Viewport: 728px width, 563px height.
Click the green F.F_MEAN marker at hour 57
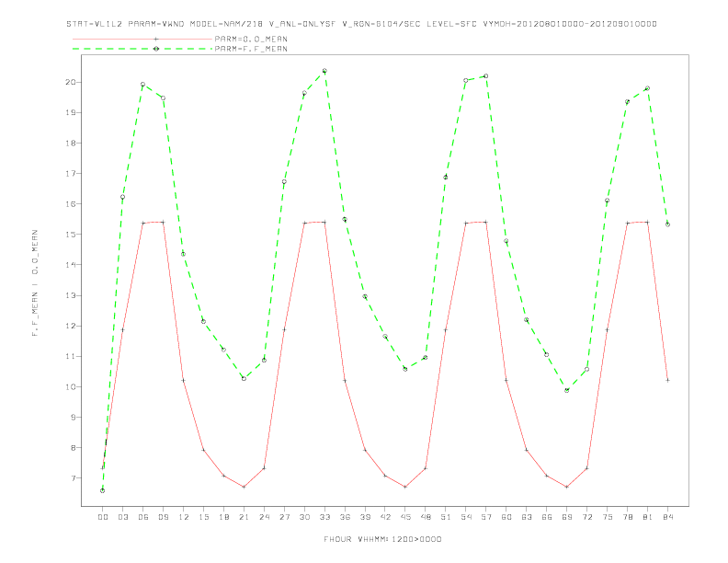(486, 76)
